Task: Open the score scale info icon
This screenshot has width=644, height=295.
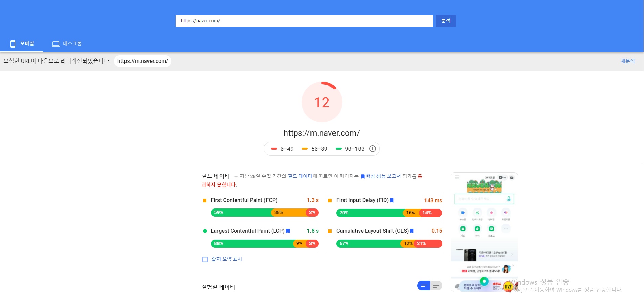Action: click(x=372, y=149)
